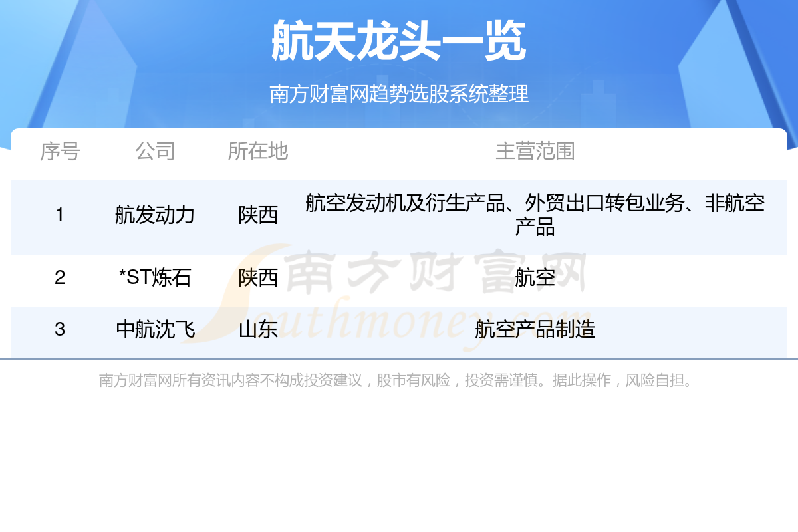Click row number 1 cell
798x532 pixels.
tap(60, 215)
